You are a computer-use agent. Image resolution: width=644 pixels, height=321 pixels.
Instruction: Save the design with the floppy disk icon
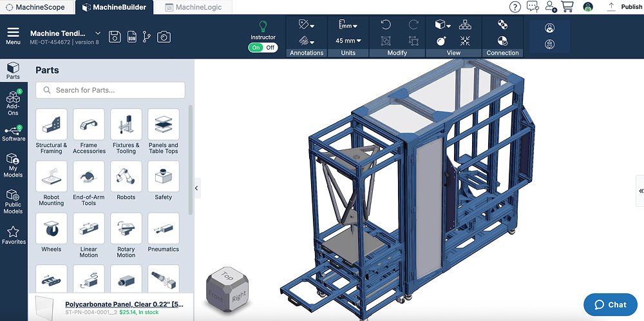[115, 37]
